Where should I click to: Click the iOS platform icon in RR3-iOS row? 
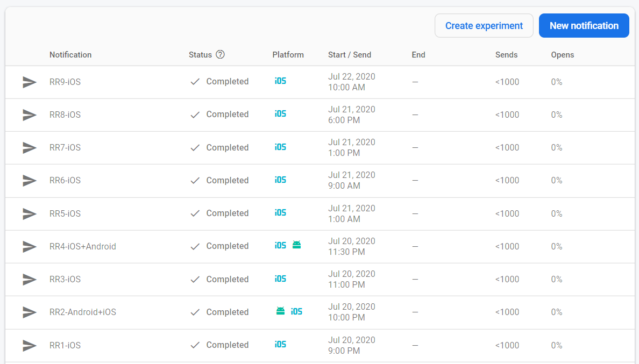pyautogui.click(x=280, y=279)
